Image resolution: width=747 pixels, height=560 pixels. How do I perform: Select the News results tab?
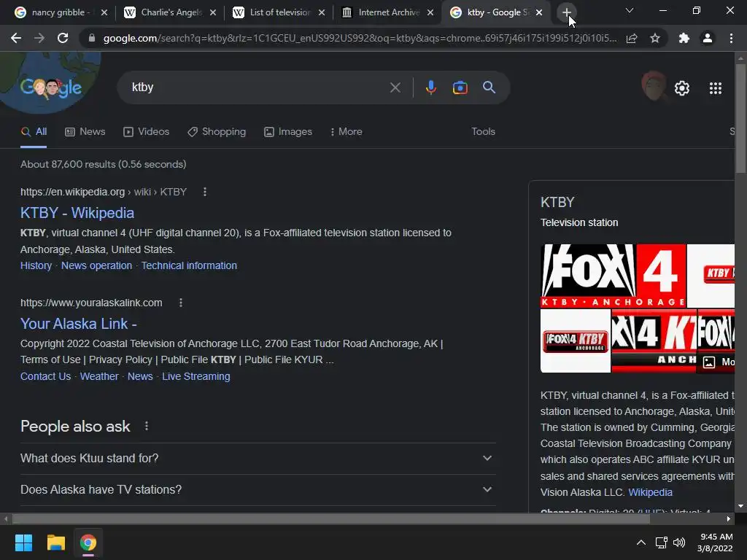(x=85, y=132)
